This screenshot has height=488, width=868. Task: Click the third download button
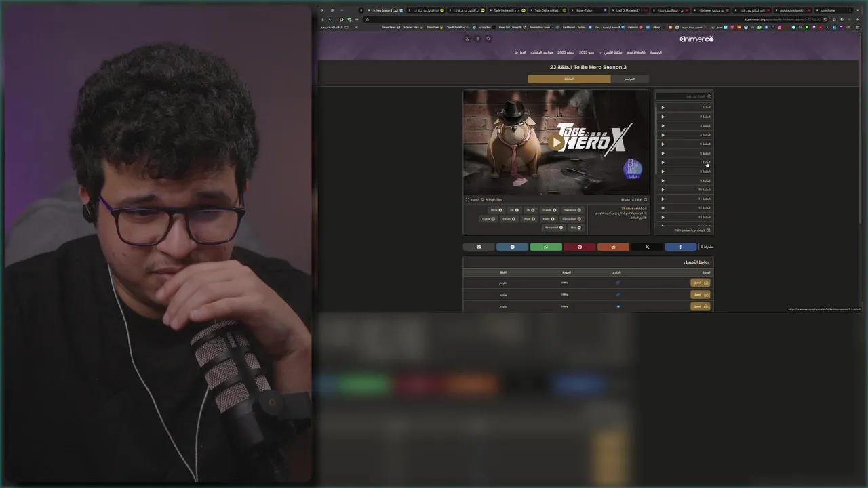tap(701, 306)
